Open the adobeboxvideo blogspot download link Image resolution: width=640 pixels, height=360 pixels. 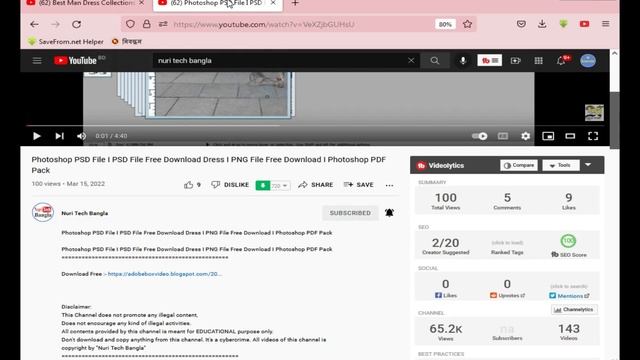pos(165,274)
